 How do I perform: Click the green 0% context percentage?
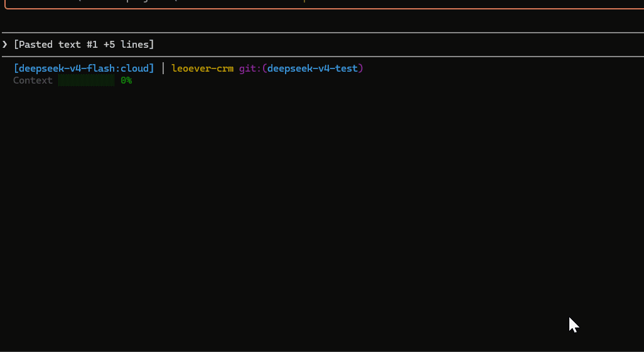coord(126,80)
